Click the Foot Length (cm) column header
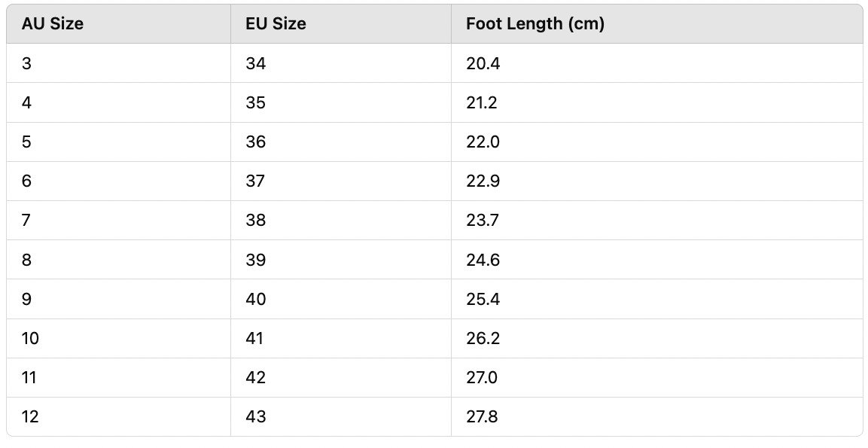 tap(535, 23)
